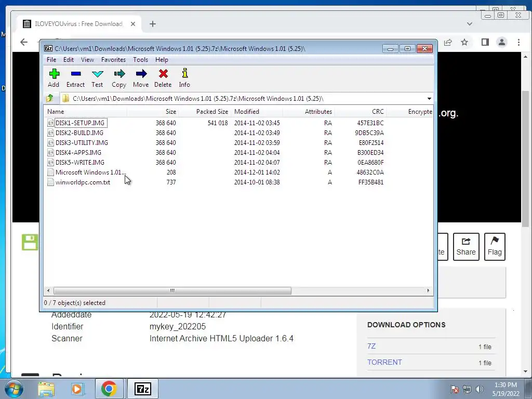Image resolution: width=532 pixels, height=399 pixels.
Task: Click the CRC value 457E31BC
Action: pos(370,123)
